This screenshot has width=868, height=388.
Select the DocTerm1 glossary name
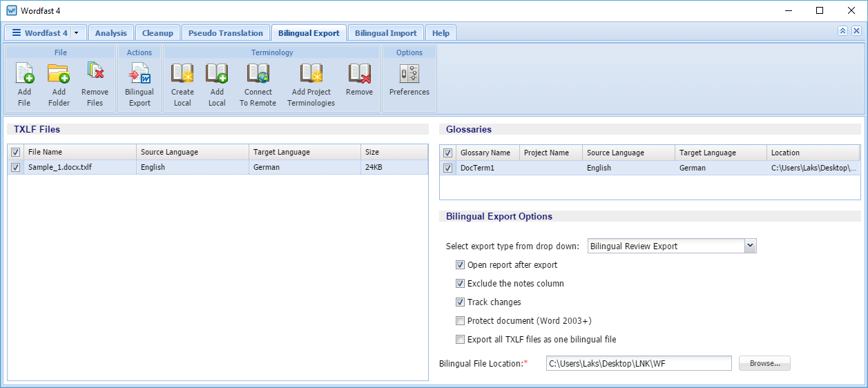478,168
